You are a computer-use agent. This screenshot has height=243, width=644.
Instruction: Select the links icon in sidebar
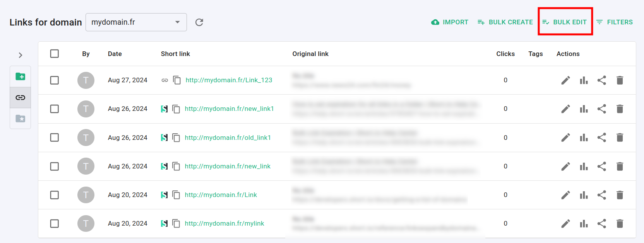[x=21, y=97]
